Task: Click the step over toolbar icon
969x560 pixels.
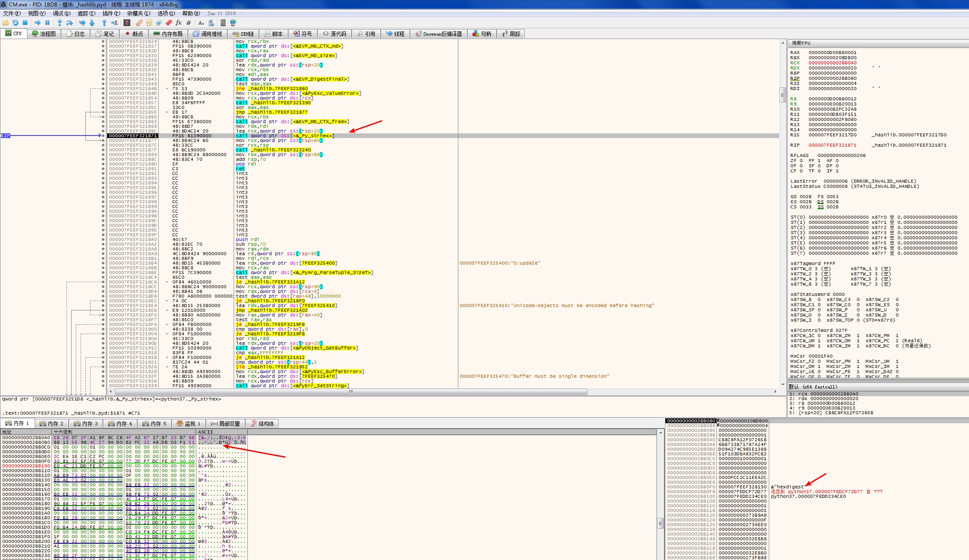Action: (69, 23)
